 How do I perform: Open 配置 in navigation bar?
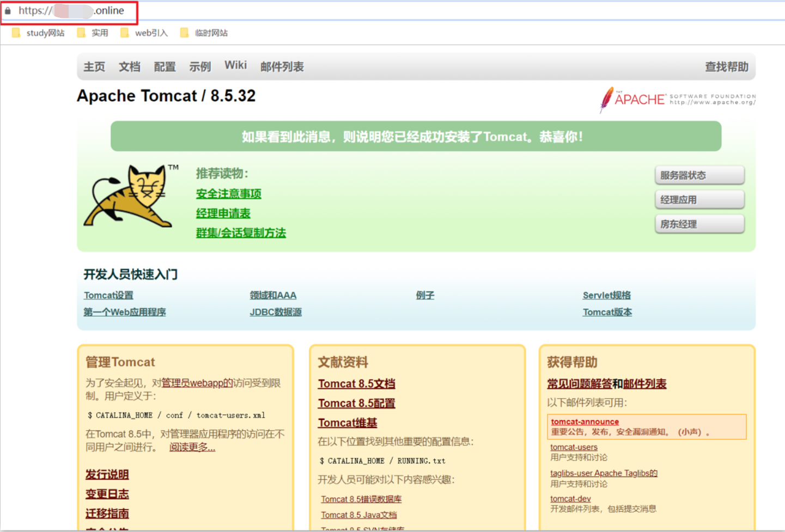165,66
